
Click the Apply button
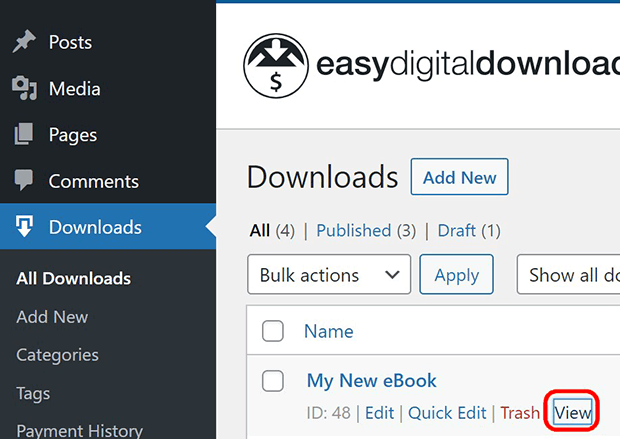457,274
